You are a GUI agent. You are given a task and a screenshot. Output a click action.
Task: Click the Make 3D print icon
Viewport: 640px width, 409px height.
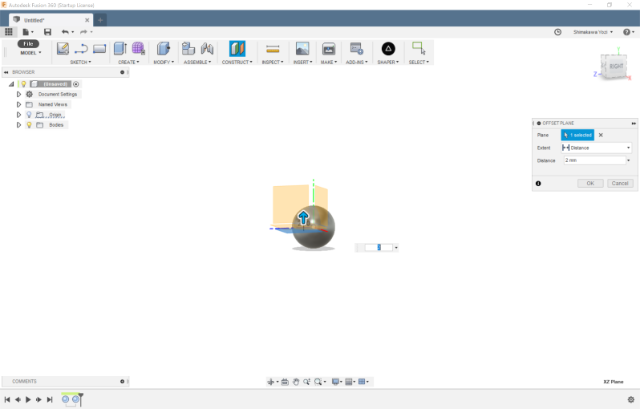coord(329,49)
